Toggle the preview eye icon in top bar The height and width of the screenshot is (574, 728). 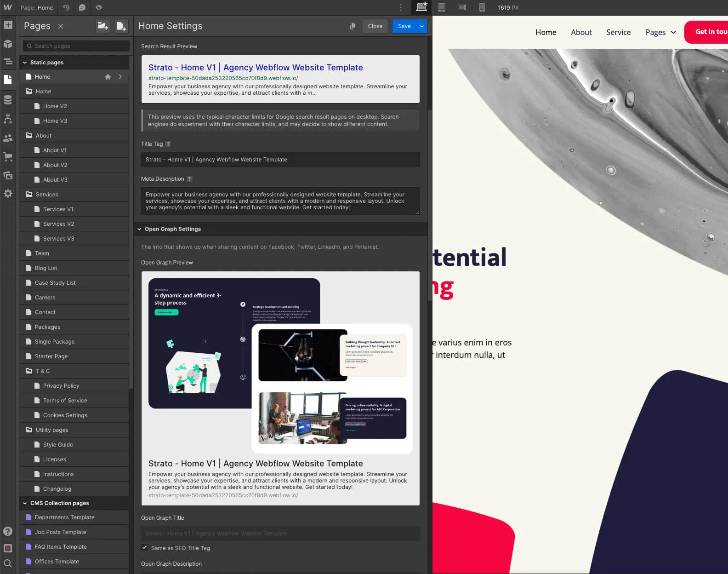click(x=99, y=7)
